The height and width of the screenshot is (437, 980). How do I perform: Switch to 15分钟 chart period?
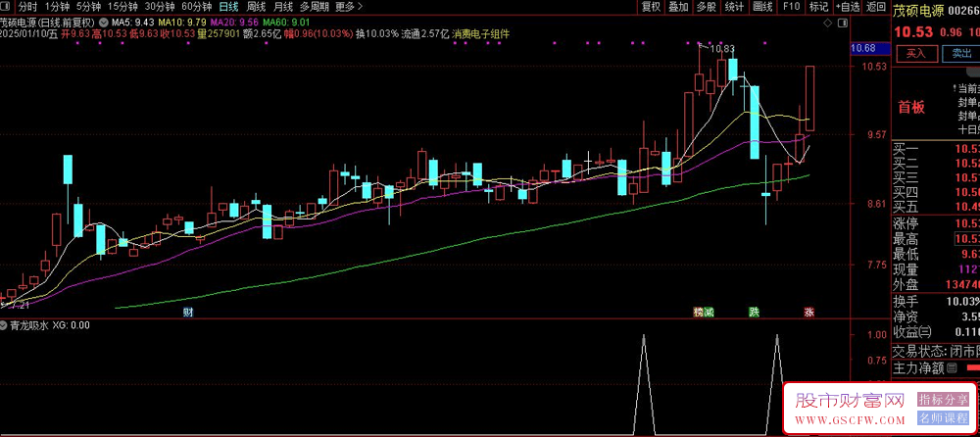click(122, 7)
